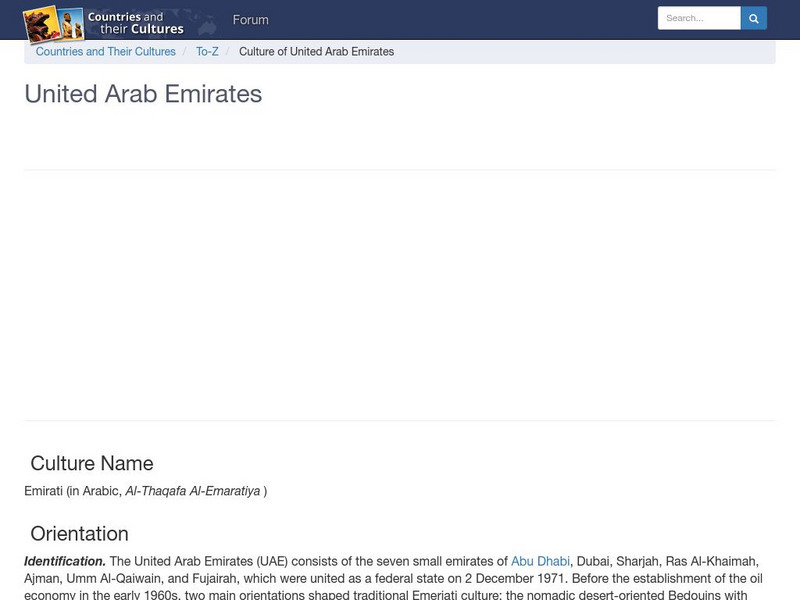Image resolution: width=800 pixels, height=600 pixels.
Task: Click Culture of United Arab Emirates breadcrumb
Action: pyautogui.click(x=315, y=51)
